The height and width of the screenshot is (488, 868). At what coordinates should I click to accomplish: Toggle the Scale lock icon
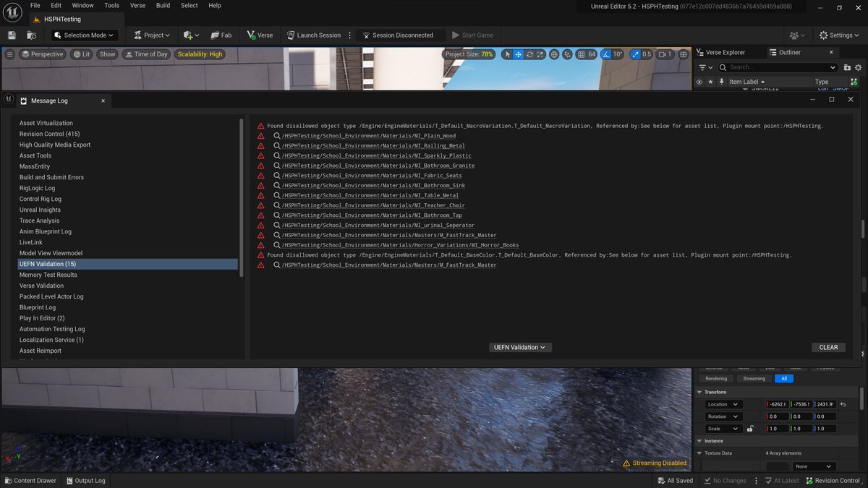point(750,429)
